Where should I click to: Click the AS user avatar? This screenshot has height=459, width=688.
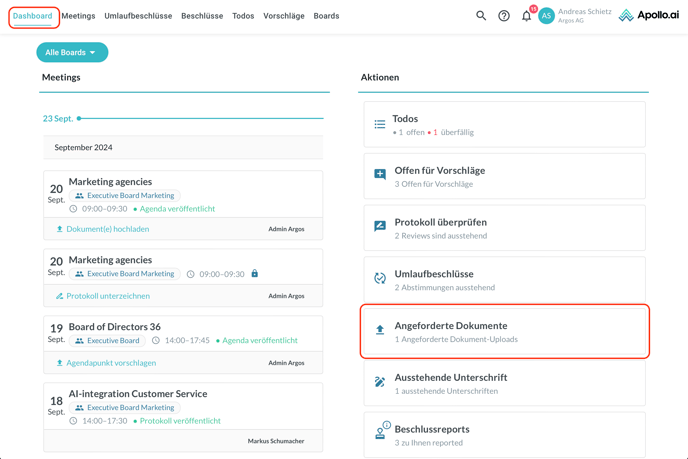pyautogui.click(x=546, y=16)
